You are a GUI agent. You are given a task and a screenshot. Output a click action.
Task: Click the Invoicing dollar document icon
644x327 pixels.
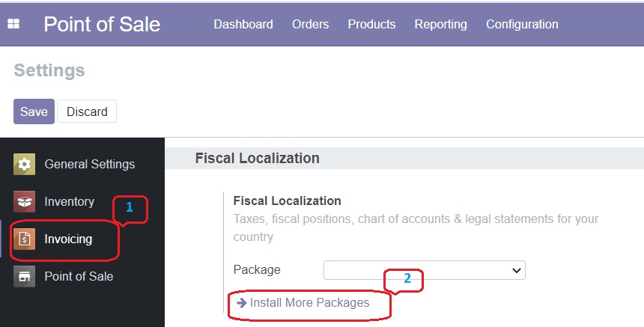[24, 239]
